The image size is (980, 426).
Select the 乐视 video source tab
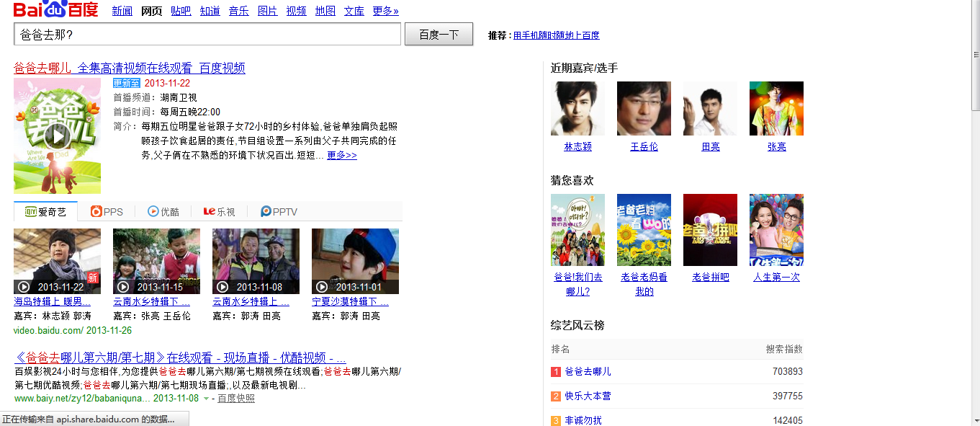(219, 212)
